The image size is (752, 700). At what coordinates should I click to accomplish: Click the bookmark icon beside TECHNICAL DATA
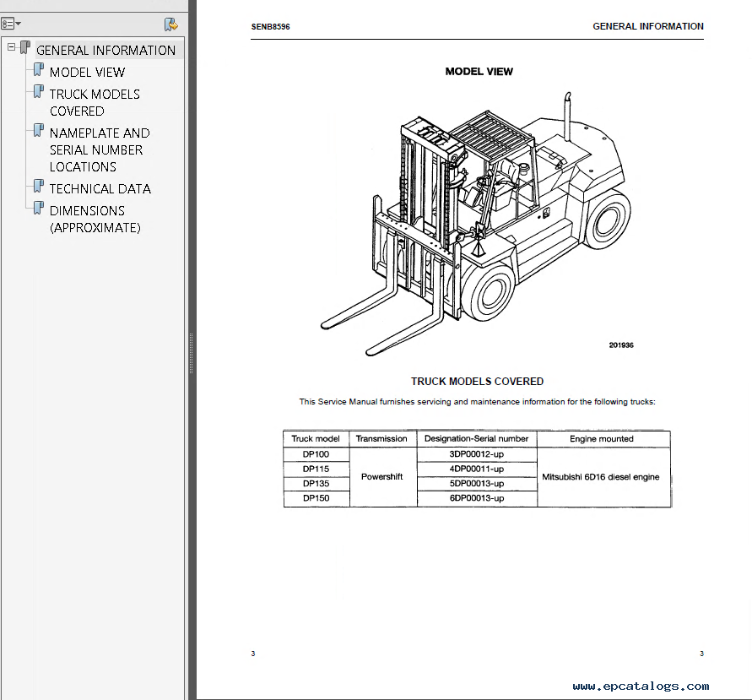39,187
